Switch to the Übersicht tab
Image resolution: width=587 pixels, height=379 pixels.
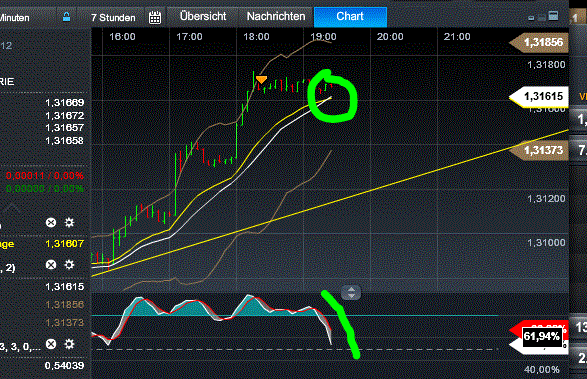tap(203, 16)
